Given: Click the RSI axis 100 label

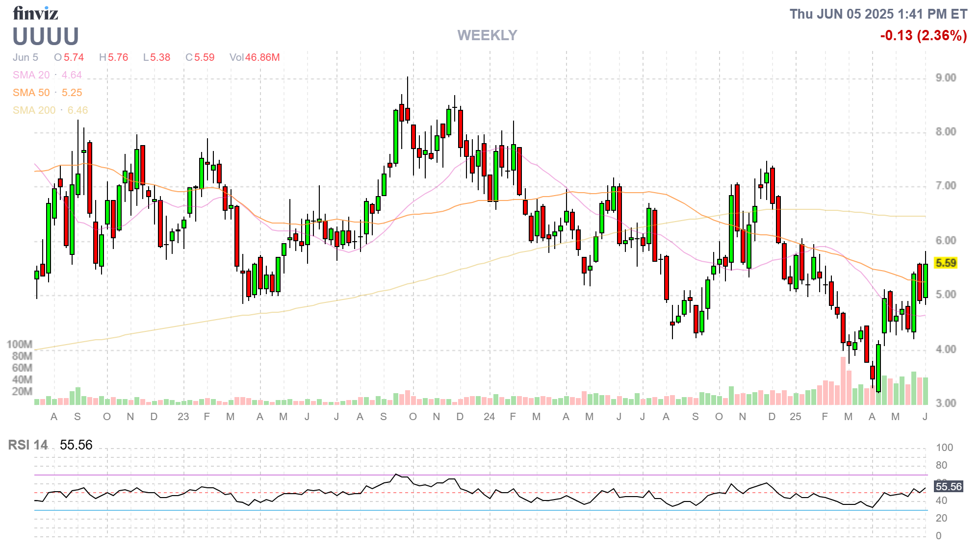Looking at the screenshot, I should tap(944, 448).
